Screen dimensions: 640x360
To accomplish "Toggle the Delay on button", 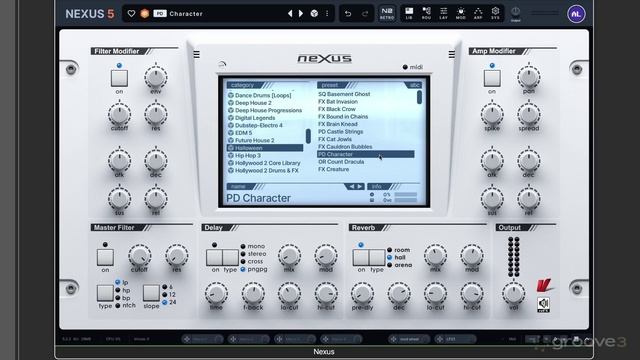I will pos(214,258).
